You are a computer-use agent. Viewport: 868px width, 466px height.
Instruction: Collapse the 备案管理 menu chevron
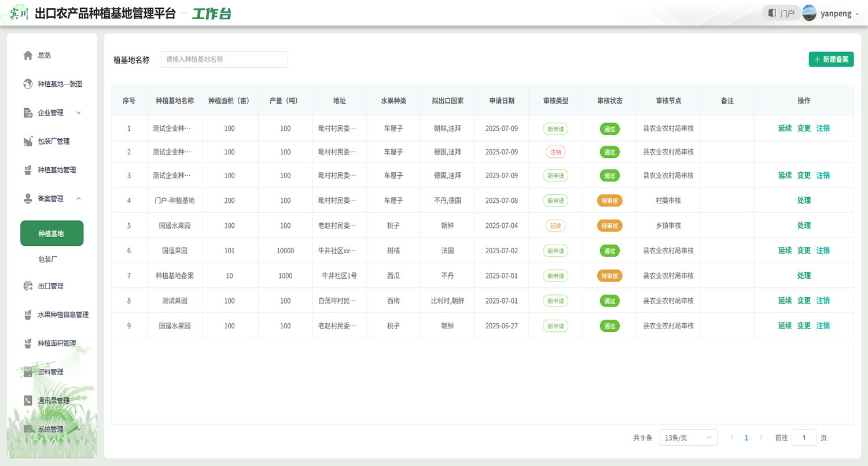coord(79,199)
